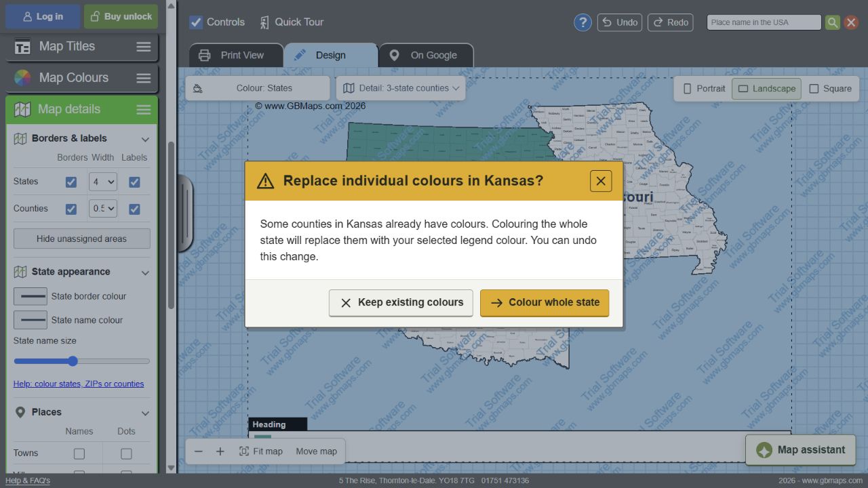Viewport: 868px width, 488px height.
Task: Open the Map Colours hamburger menu
Action: pyautogui.click(x=144, y=78)
